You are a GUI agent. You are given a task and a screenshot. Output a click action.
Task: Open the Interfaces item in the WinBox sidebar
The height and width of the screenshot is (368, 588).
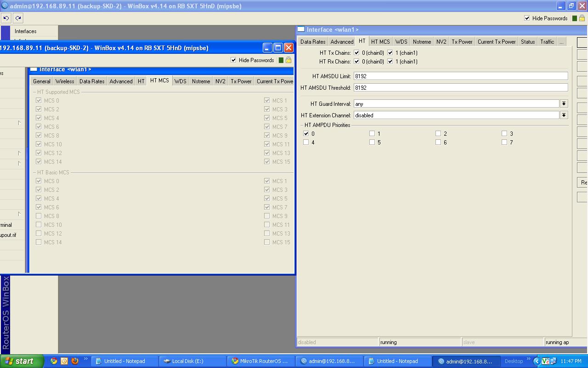[26, 31]
